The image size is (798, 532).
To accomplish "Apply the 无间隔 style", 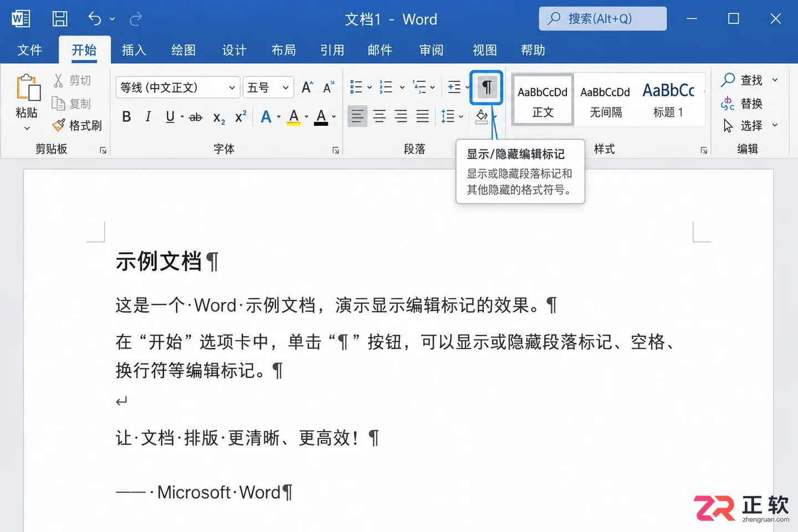I will tap(606, 100).
